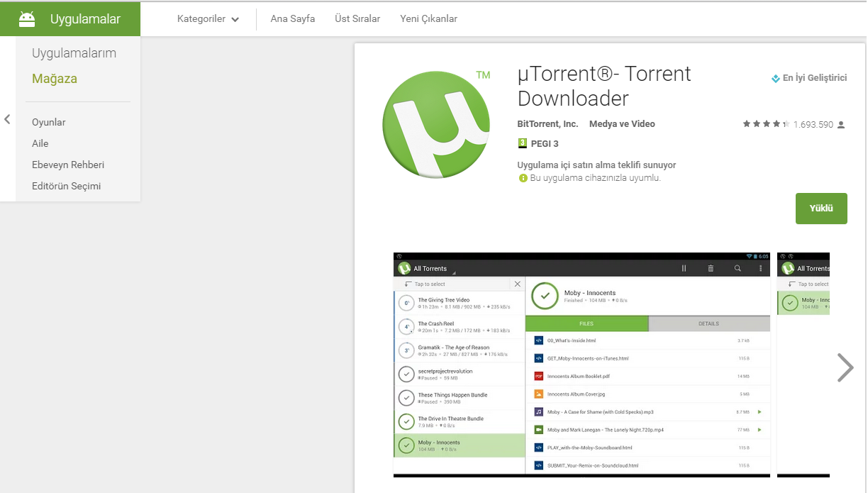Image resolution: width=868 pixels, height=493 pixels.
Task: Click the Uygulama içi satın alma teklifi text
Action: pos(596,165)
